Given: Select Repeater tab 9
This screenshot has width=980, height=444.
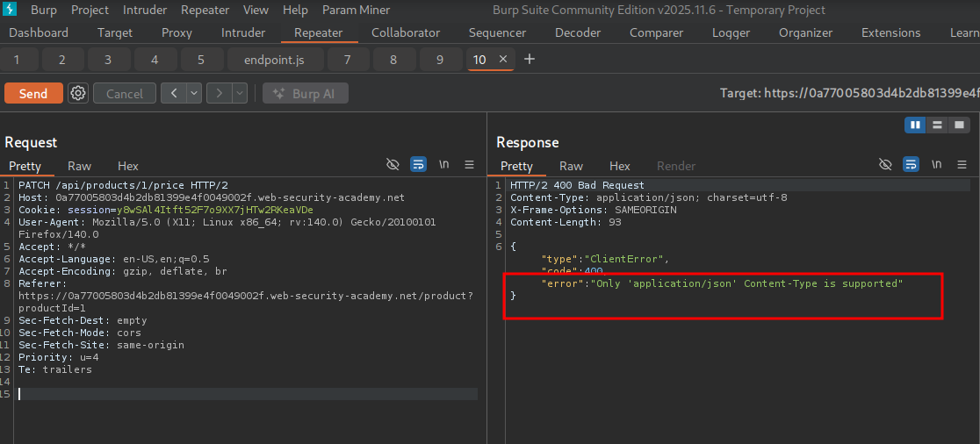Looking at the screenshot, I should tap(440, 60).
